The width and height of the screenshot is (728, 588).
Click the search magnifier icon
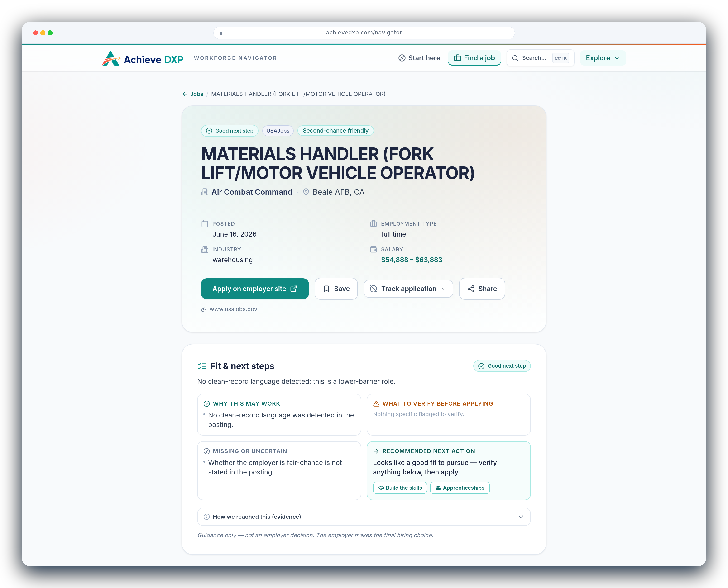[x=515, y=58]
